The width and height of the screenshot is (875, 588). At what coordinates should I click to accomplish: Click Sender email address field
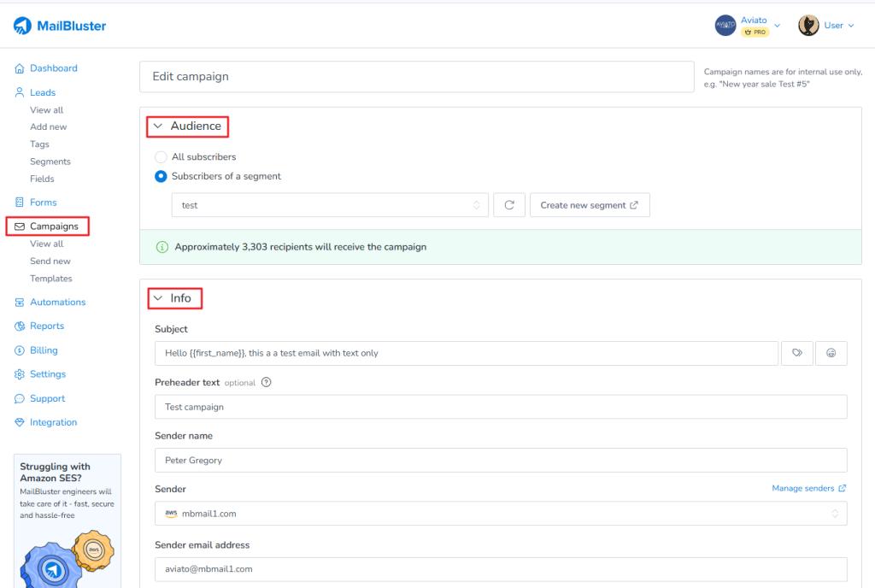pos(501,569)
